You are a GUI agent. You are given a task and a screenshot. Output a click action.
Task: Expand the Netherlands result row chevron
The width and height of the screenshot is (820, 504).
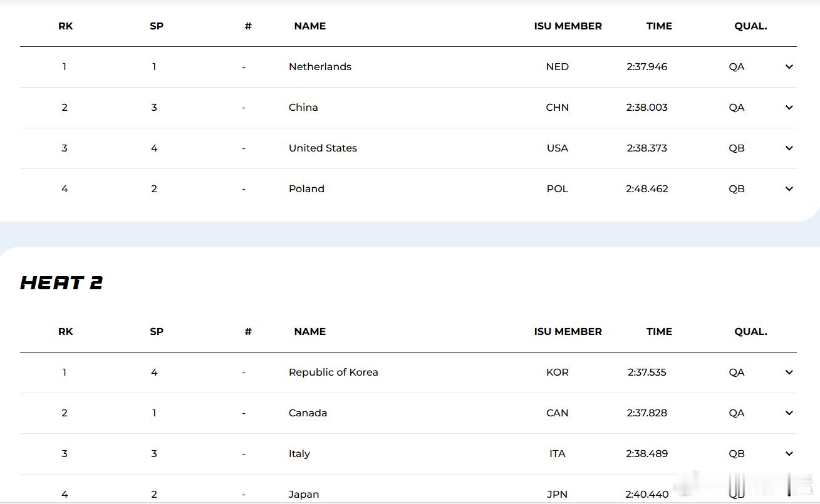pos(789,67)
